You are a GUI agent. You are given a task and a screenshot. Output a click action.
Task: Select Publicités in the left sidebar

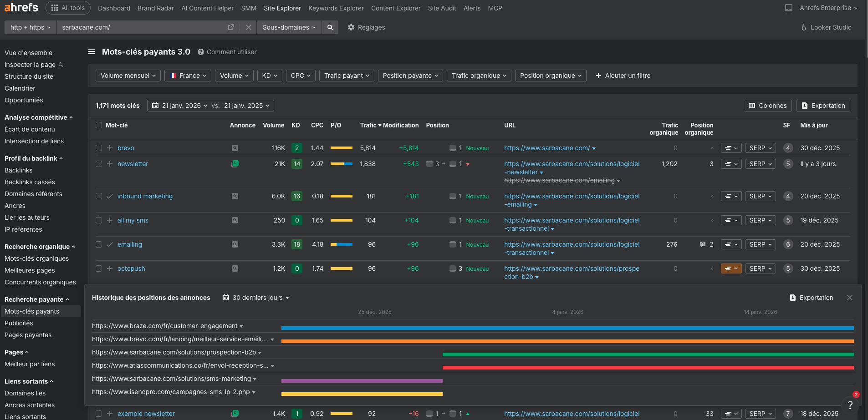(19, 323)
